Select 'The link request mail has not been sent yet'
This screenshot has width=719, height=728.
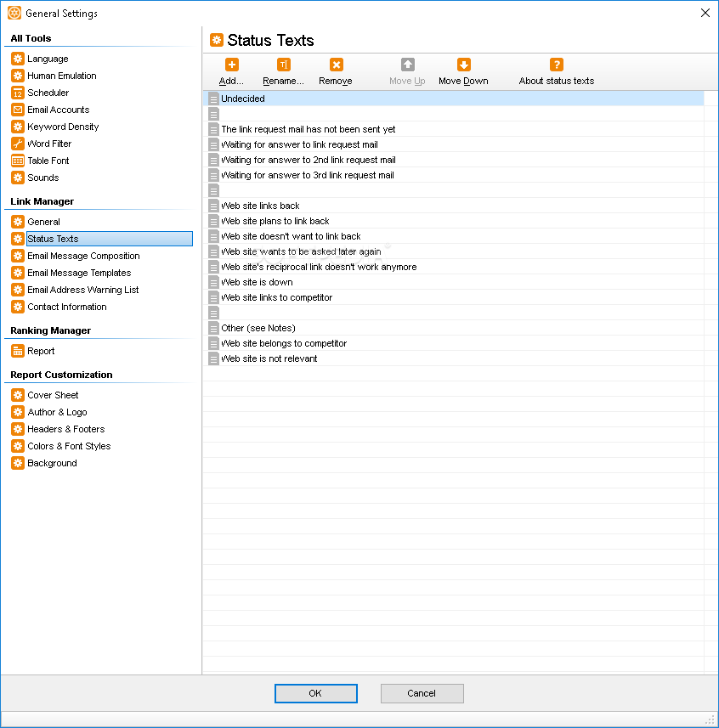point(453,129)
